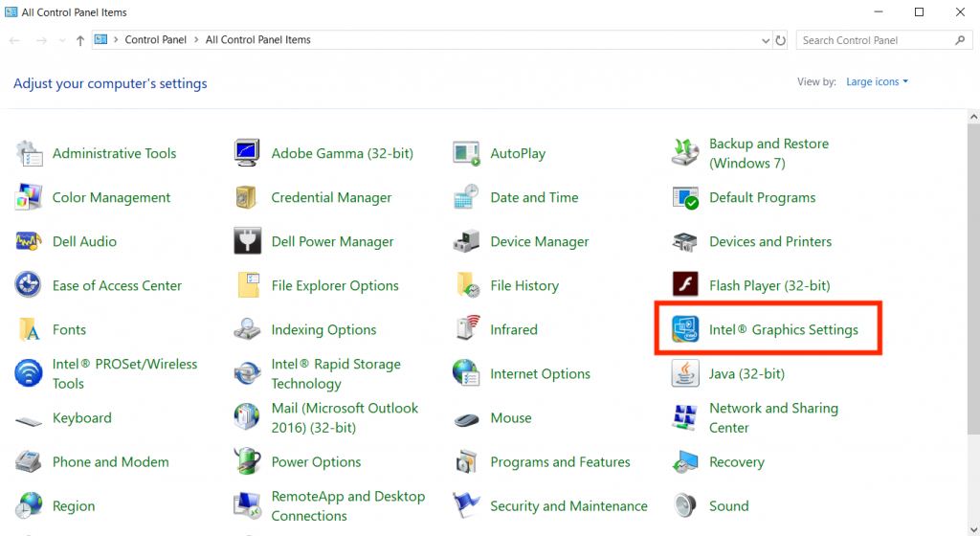Open the Dell Audio icon
Screen dimensions: 980x536
coord(29,241)
